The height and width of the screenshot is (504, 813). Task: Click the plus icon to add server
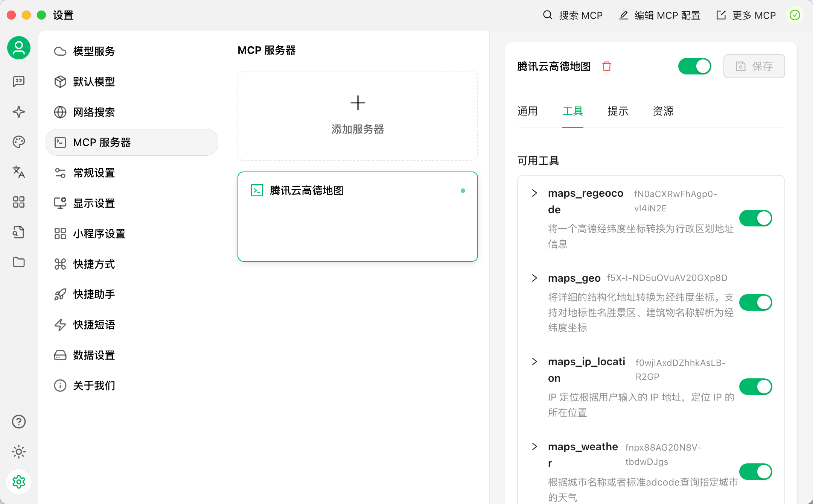pyautogui.click(x=358, y=103)
